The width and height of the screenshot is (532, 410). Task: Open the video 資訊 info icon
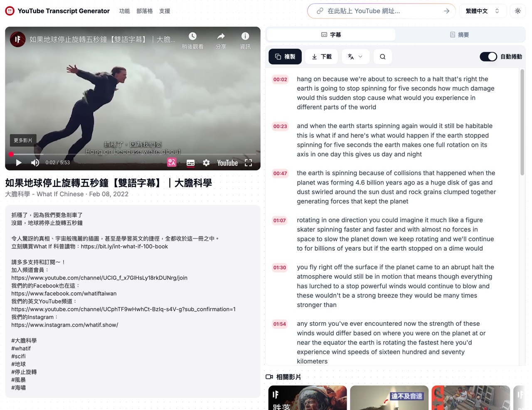point(245,36)
